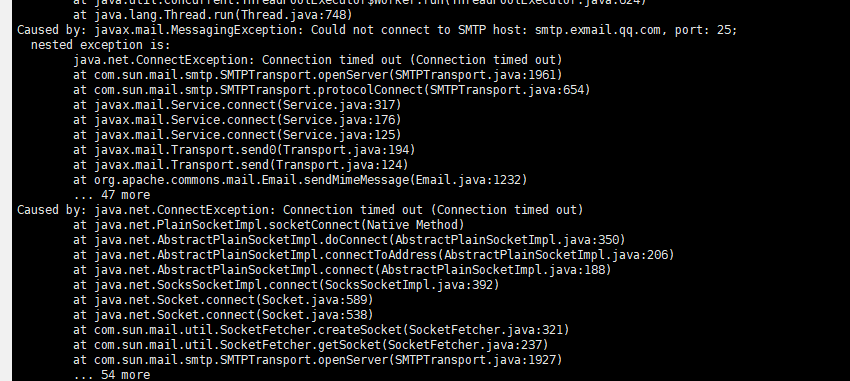Select the SMTPTransport.java:1961 openServer line
Screen dimensions: 850x381
click(318, 75)
